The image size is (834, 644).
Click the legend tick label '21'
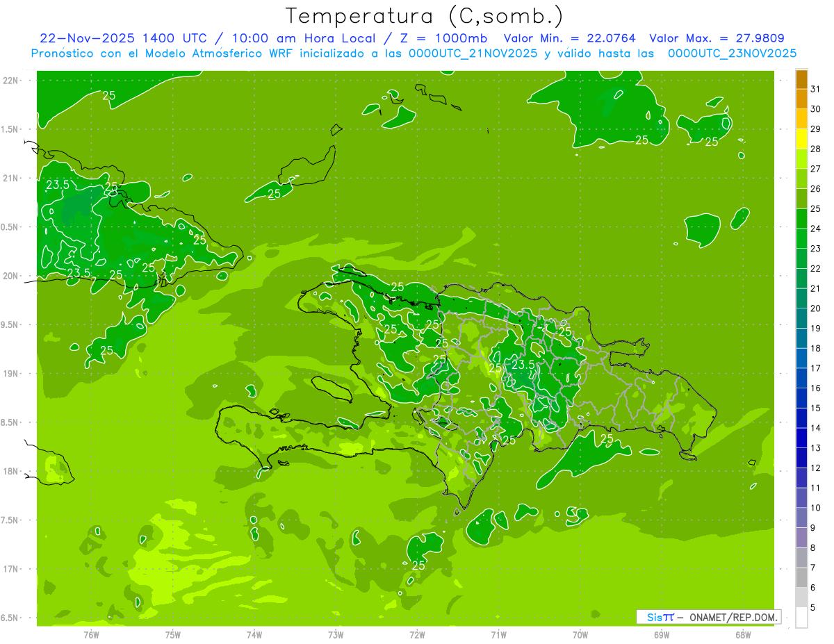pyautogui.click(x=816, y=288)
